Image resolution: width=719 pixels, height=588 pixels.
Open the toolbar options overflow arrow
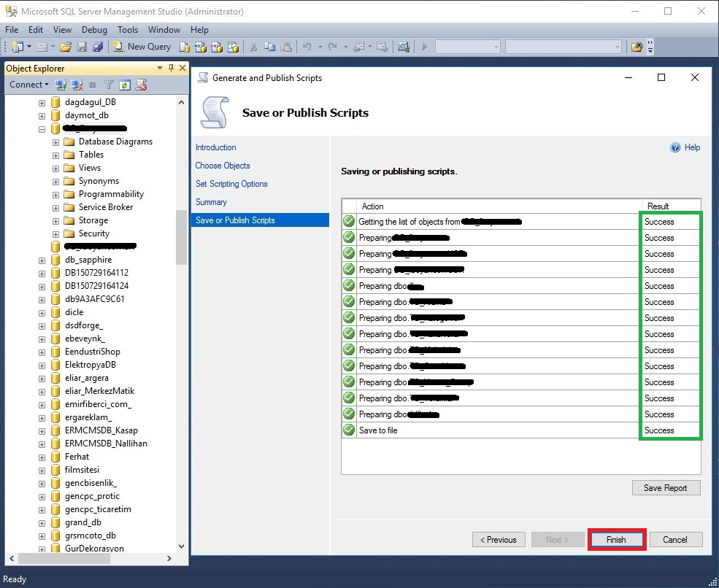pyautogui.click(x=650, y=47)
